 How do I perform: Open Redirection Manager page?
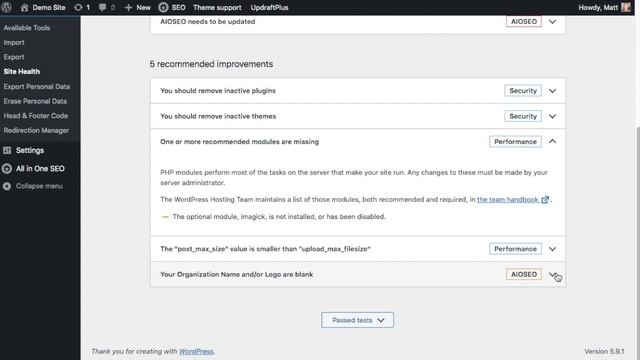(x=36, y=131)
